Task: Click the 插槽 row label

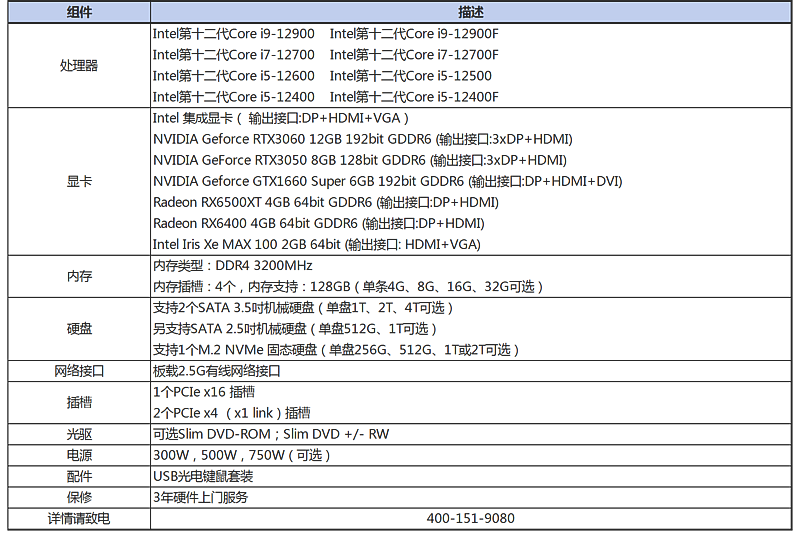Action: 79,402
